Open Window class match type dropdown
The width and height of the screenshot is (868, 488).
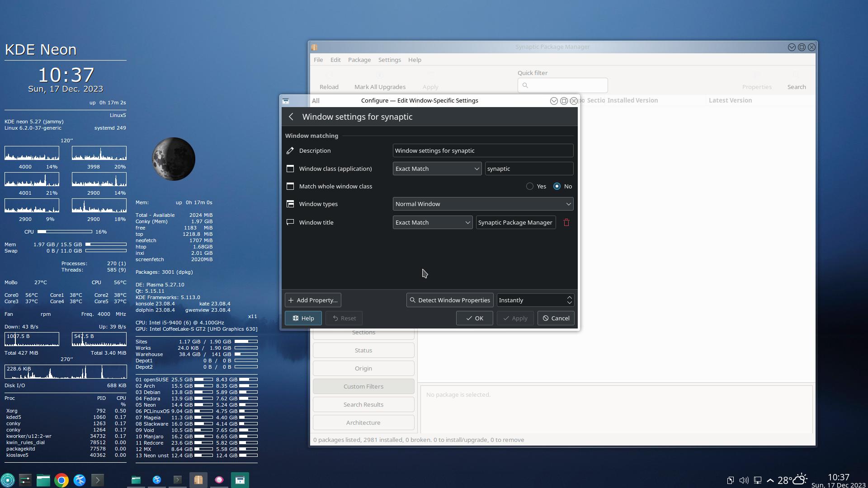(437, 169)
